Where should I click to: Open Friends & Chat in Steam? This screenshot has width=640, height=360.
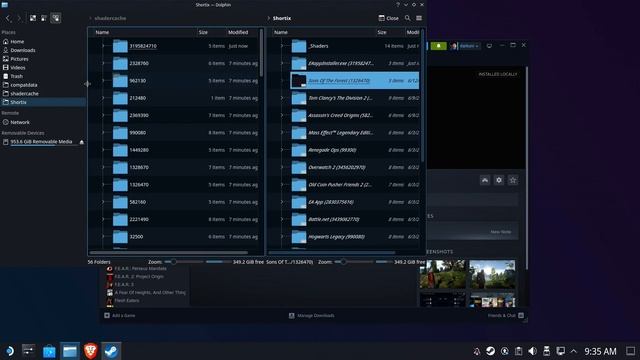pyautogui.click(x=505, y=316)
